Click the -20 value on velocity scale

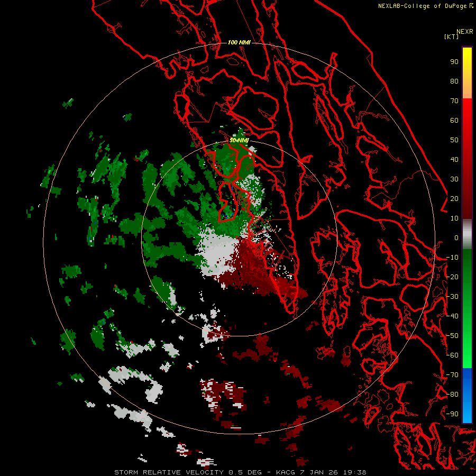pyautogui.click(x=452, y=277)
